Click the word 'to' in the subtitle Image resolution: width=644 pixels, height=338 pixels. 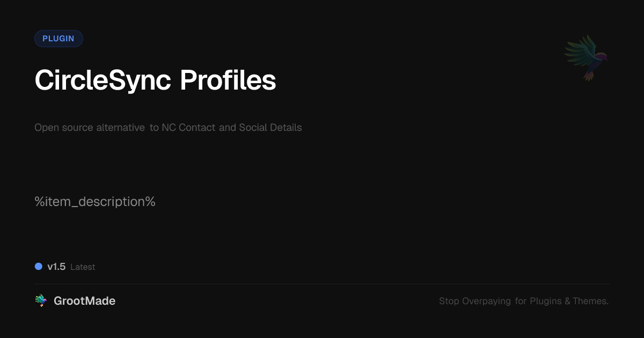pos(155,128)
